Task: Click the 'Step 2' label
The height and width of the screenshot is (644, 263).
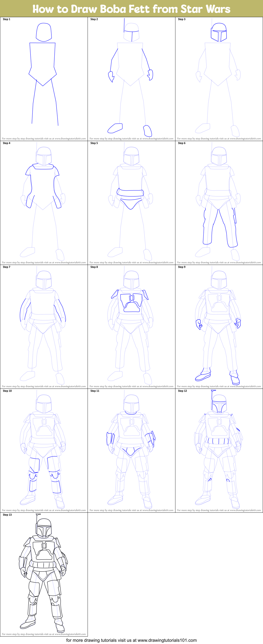Action: 94,19
